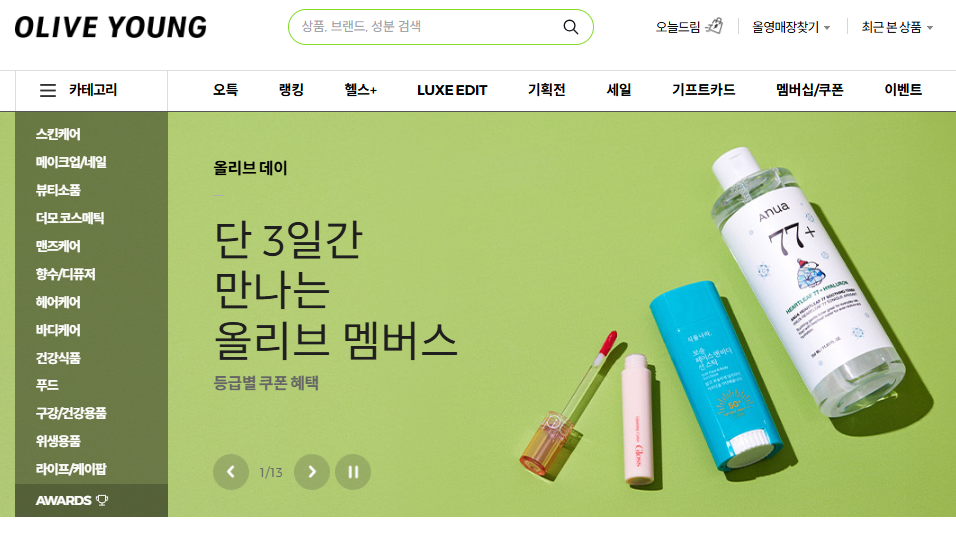Image resolution: width=956 pixels, height=543 pixels.
Task: Open the 랭킹 menu tab
Action: tap(291, 90)
